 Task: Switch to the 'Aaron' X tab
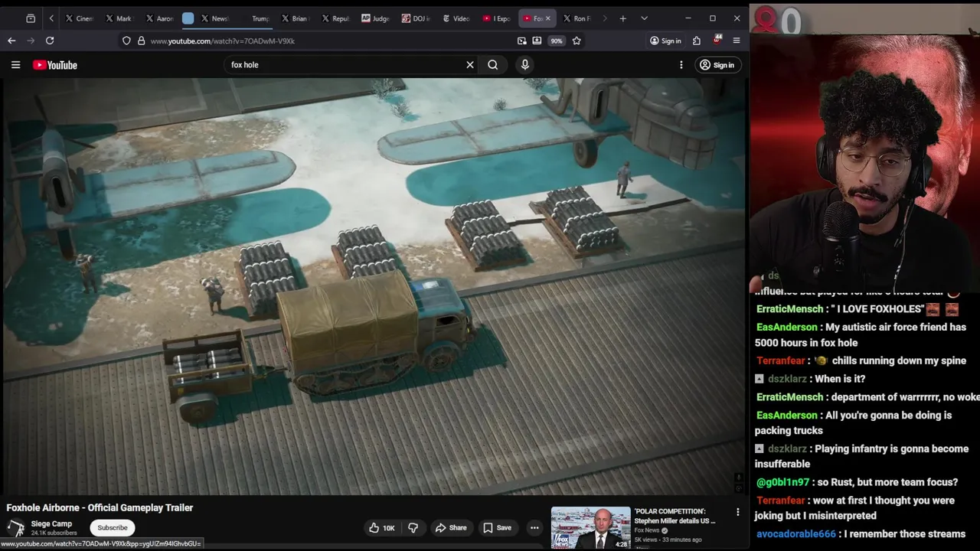(159, 18)
